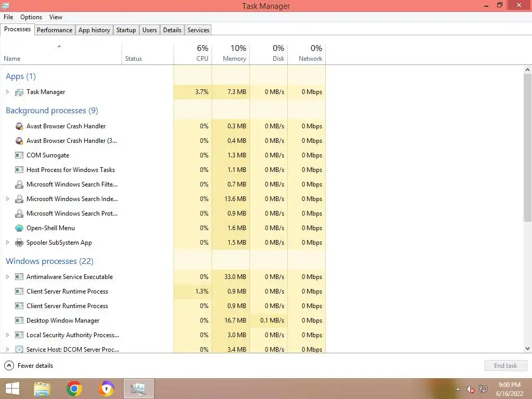532x399 pixels.
Task: Select the Processes tab
Action: coord(17,29)
